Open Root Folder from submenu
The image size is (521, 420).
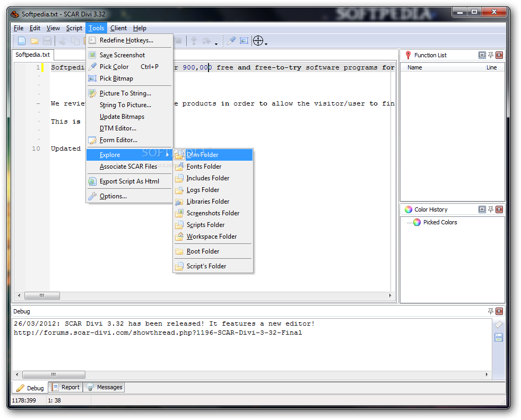click(213, 251)
